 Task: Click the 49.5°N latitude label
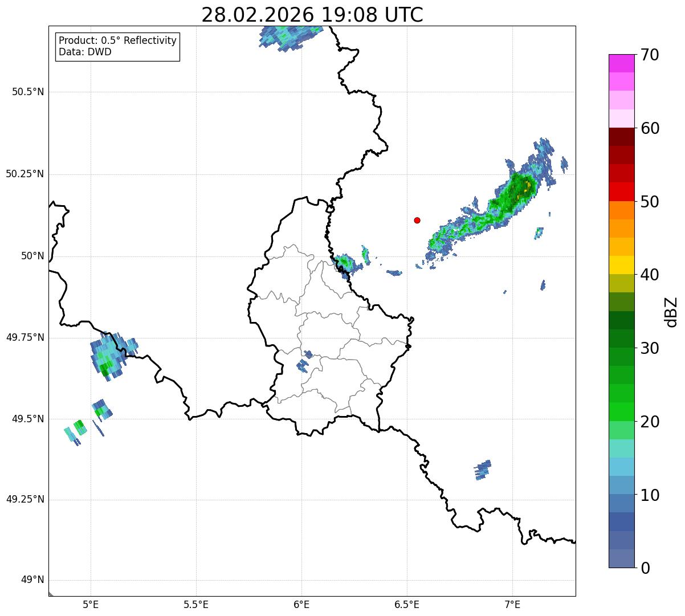[28, 419]
